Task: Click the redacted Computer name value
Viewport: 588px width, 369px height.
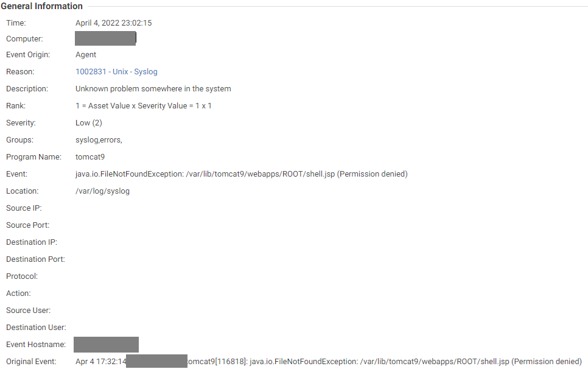Action: pyautogui.click(x=105, y=38)
